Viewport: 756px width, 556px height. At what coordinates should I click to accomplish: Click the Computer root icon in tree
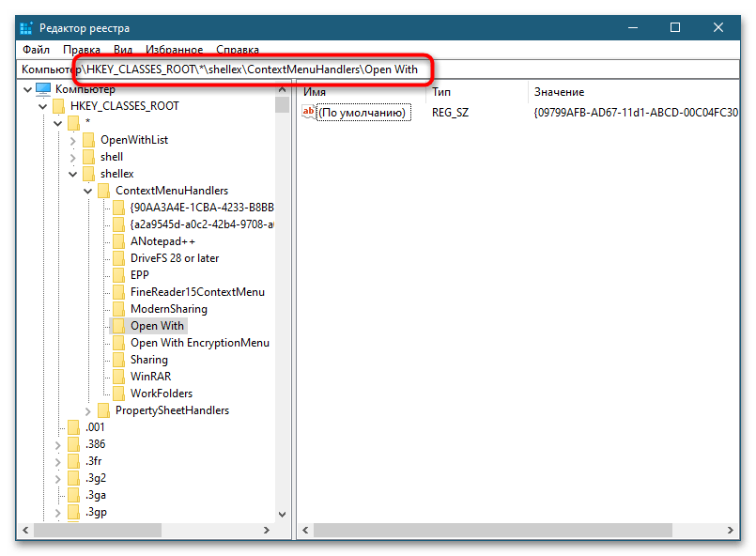coord(42,89)
